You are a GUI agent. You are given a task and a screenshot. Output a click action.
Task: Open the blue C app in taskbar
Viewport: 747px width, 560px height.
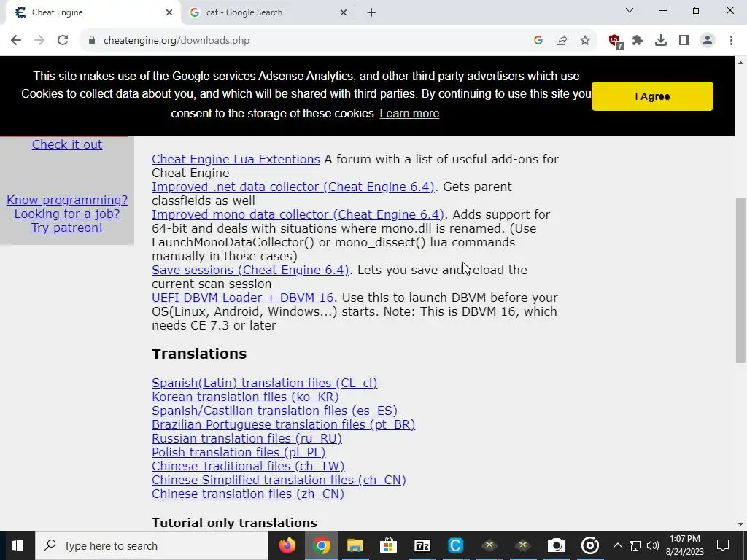456,545
